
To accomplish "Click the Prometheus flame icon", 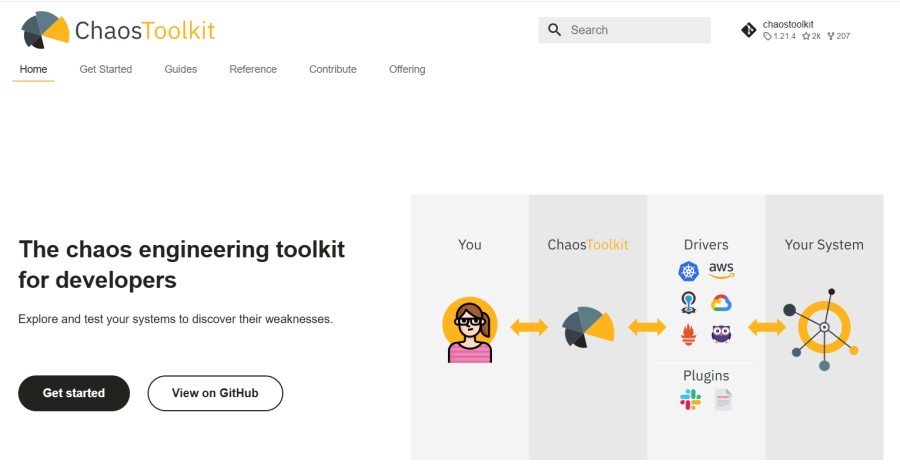I will (688, 334).
